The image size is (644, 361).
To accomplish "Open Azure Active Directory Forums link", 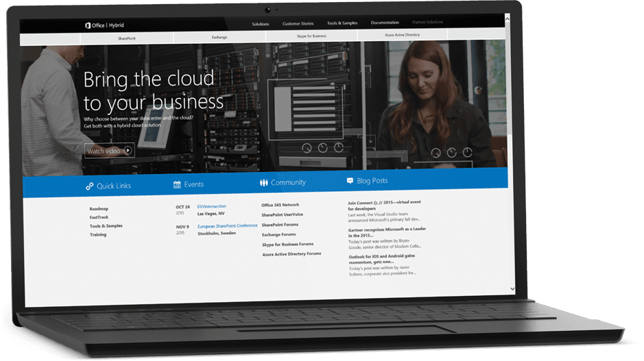I will (x=291, y=254).
